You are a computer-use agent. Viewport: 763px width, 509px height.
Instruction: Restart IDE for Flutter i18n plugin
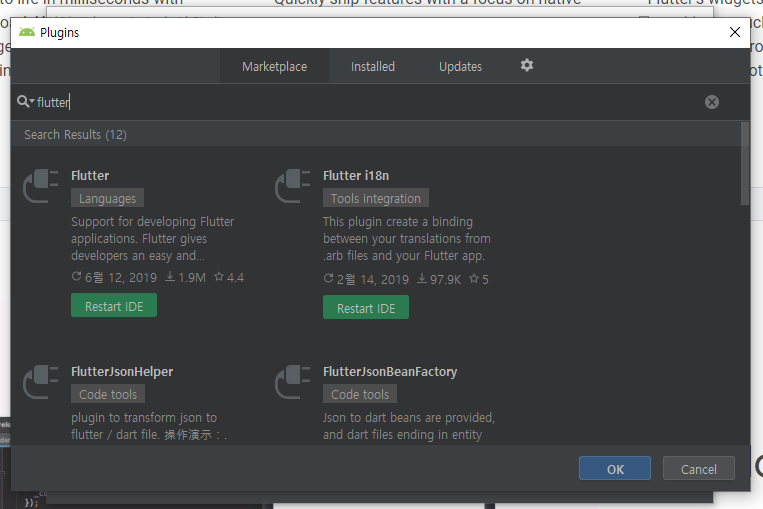pos(366,308)
